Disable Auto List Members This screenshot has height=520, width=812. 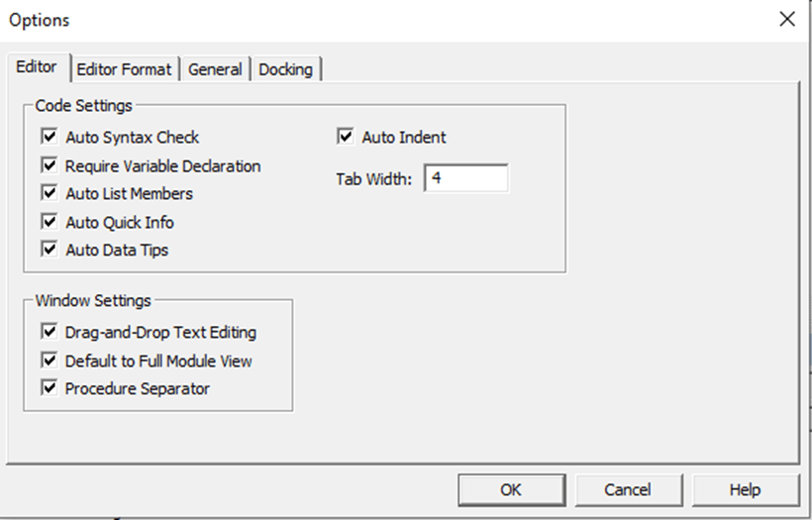50,193
